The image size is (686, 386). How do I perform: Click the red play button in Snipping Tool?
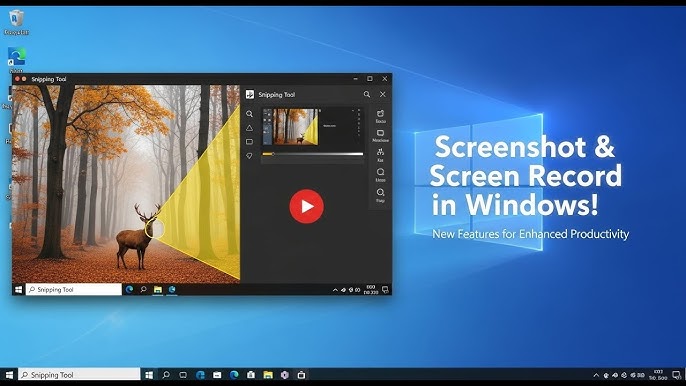[x=306, y=206]
